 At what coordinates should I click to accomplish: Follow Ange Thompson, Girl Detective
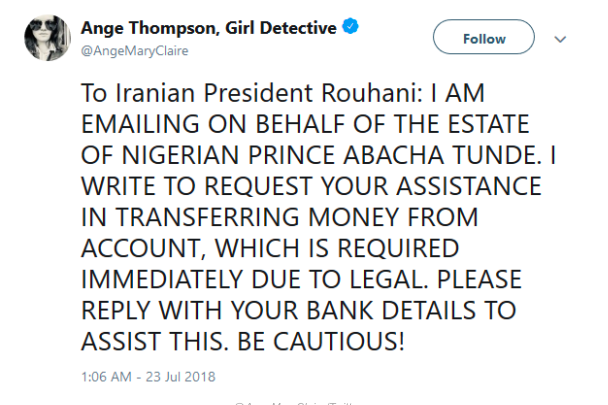point(484,37)
